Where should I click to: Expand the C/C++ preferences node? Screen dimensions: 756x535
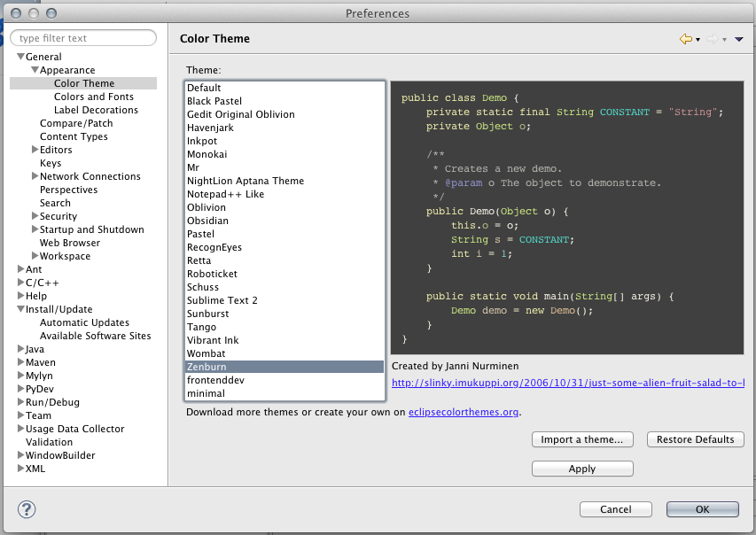[x=20, y=283]
